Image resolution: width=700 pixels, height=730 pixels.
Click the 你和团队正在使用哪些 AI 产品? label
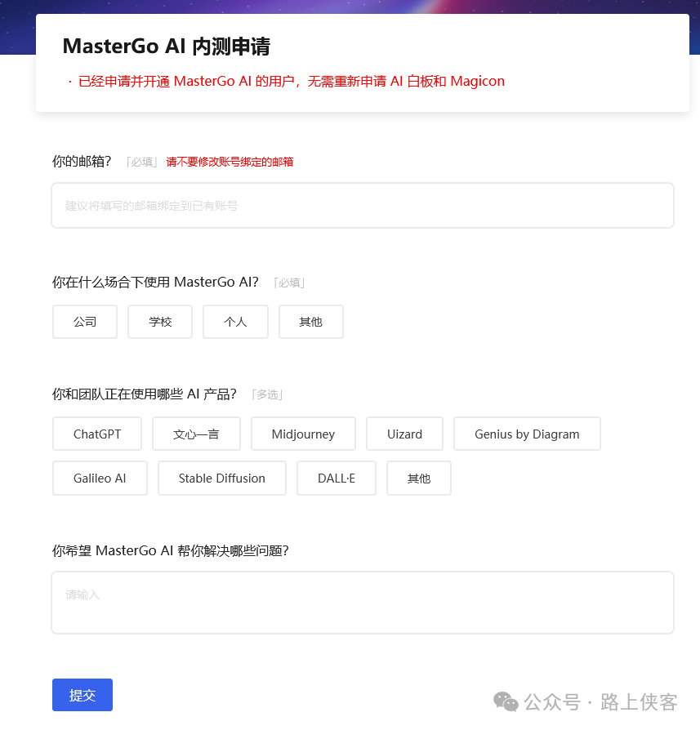pyautogui.click(x=145, y=394)
